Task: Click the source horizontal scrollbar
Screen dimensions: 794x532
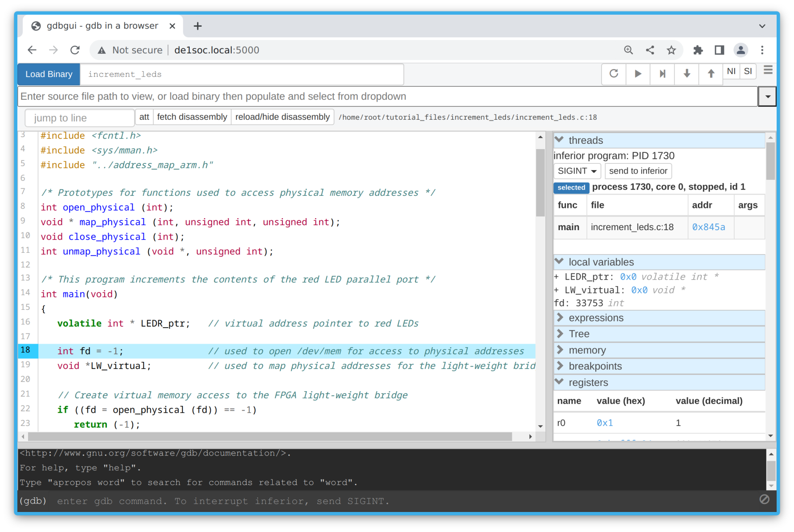Action: point(270,437)
